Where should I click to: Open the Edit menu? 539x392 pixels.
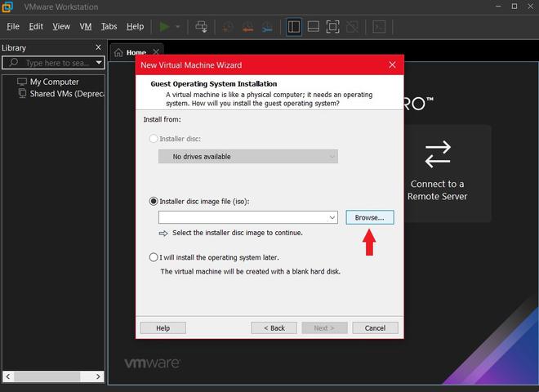click(36, 26)
